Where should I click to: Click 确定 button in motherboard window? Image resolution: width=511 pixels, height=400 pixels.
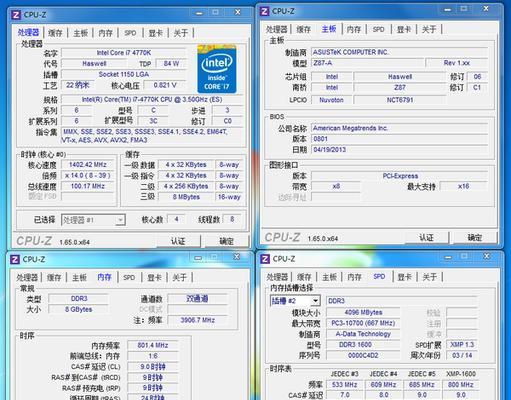475,237
